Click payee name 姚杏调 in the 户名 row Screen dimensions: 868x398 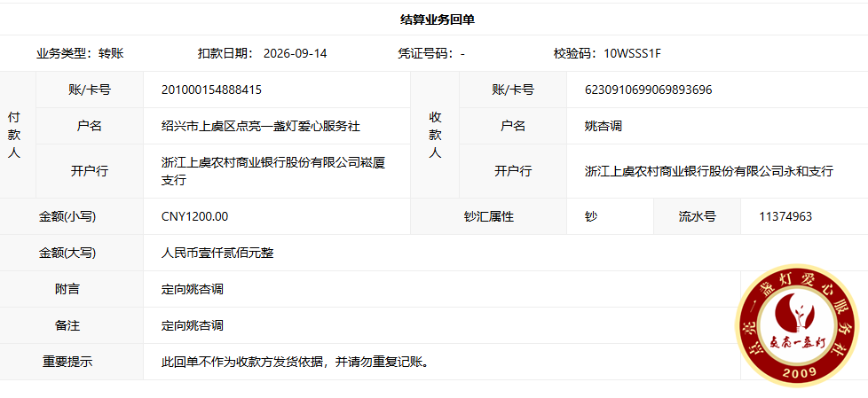click(x=604, y=126)
